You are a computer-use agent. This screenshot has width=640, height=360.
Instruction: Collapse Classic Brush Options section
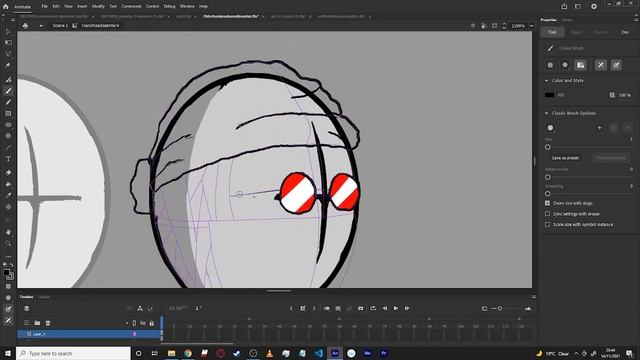pos(547,113)
